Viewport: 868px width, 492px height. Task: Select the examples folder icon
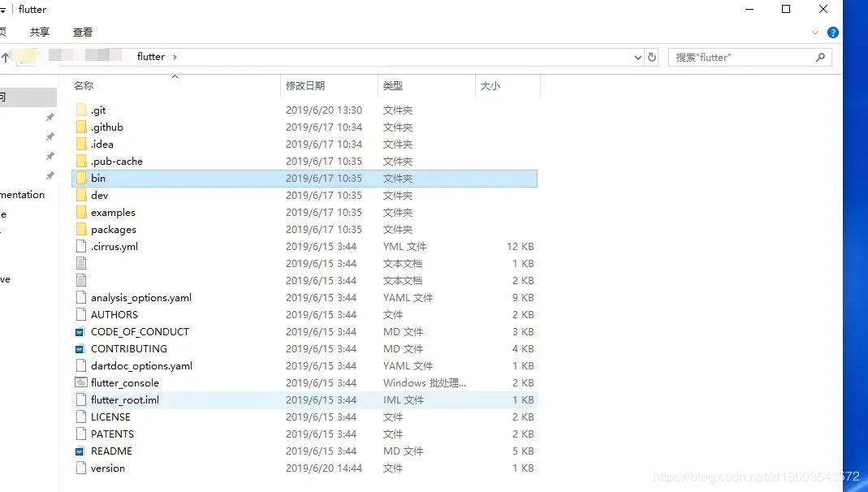coord(81,213)
